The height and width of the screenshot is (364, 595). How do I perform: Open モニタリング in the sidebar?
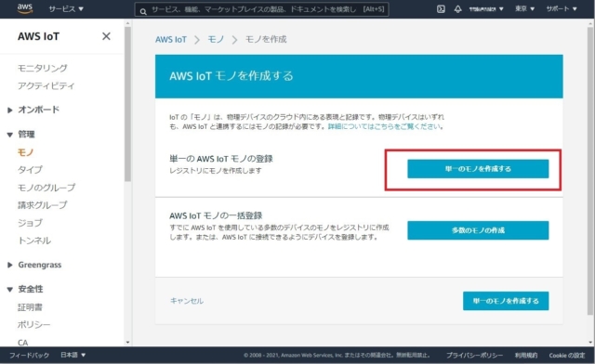pos(43,68)
